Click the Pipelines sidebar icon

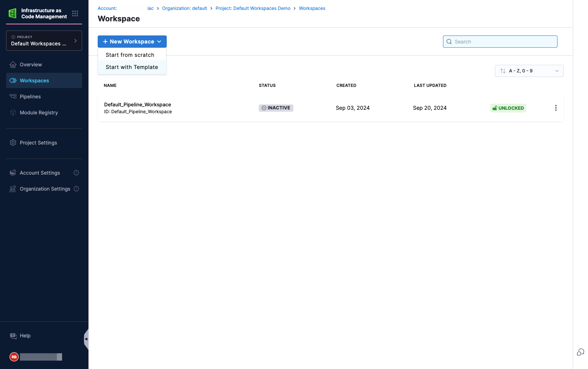coord(13,96)
